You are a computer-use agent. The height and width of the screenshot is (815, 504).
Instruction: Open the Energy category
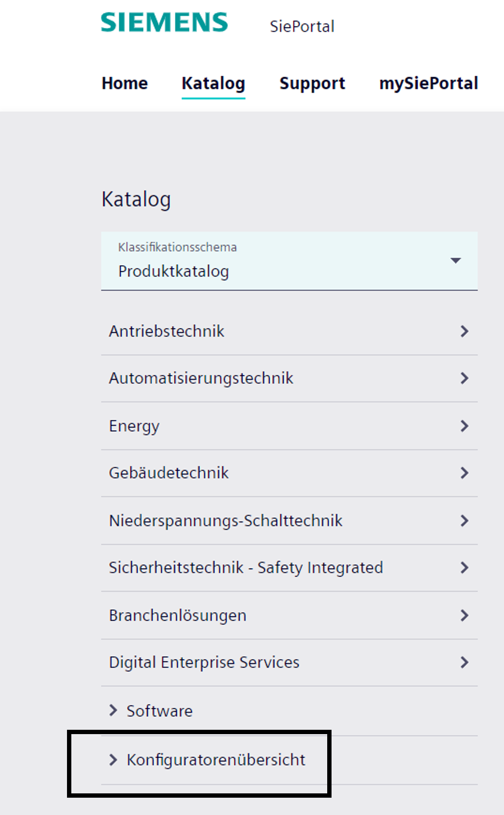134,426
